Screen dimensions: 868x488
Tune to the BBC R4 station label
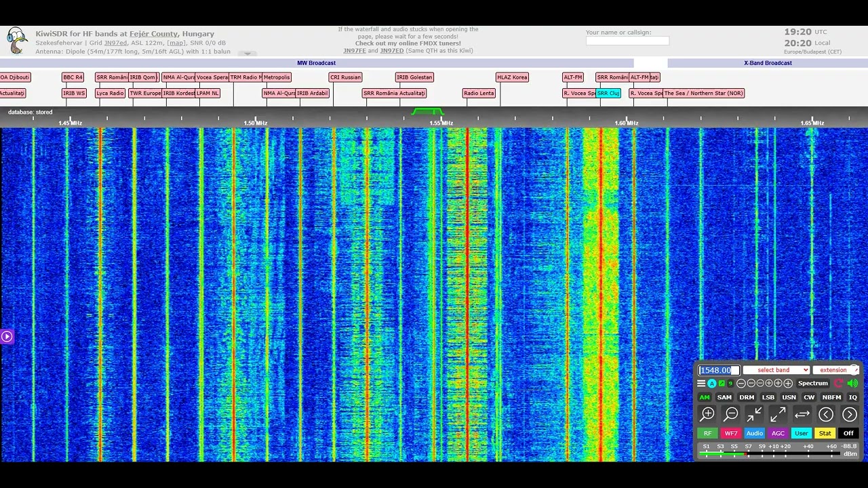(73, 77)
